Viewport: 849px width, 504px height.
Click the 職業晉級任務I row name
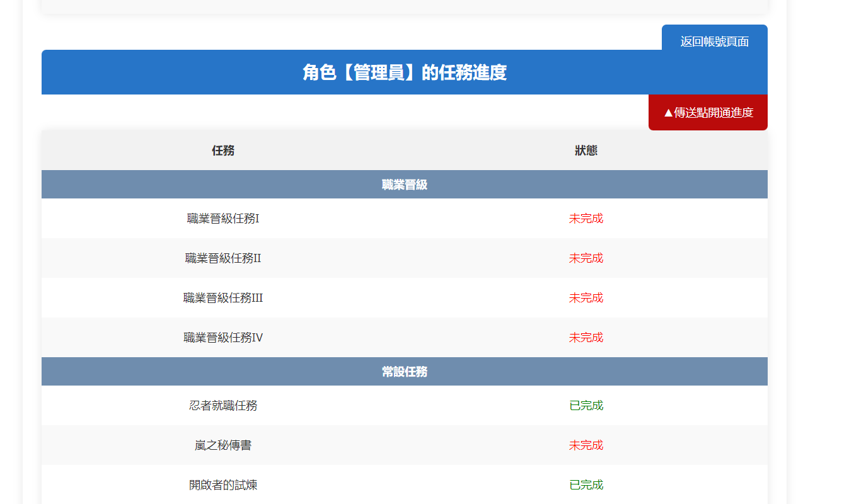tap(223, 219)
